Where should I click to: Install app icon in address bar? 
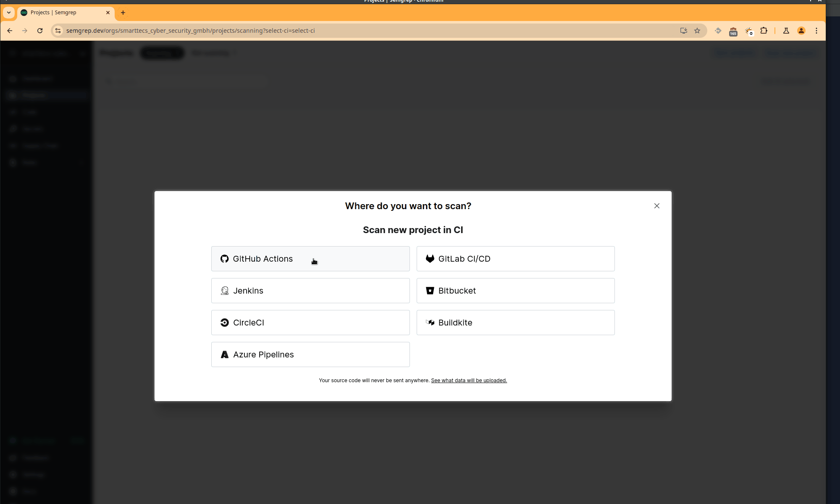coord(684,31)
